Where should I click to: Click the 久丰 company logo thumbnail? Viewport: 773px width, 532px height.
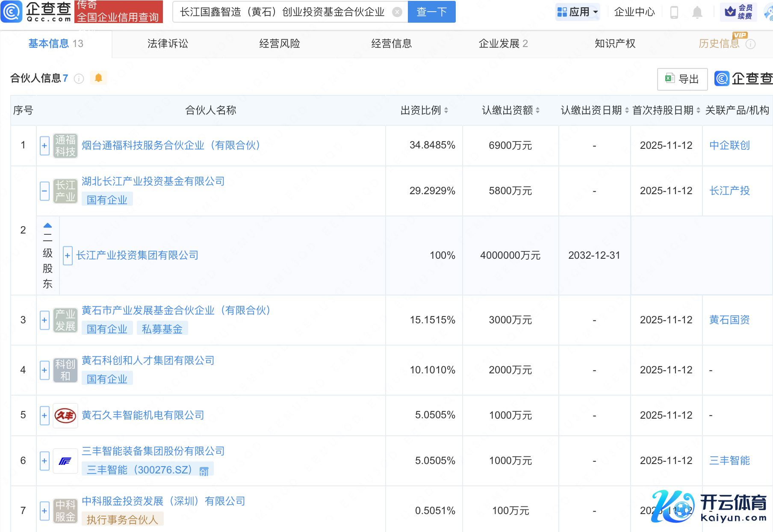(x=65, y=415)
